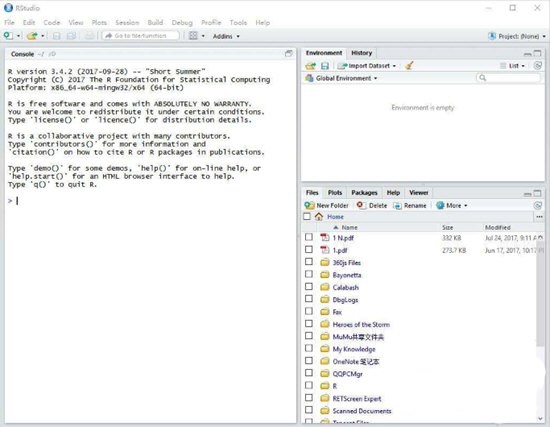Click the Open File folder icon
The image size is (550, 427).
point(32,36)
